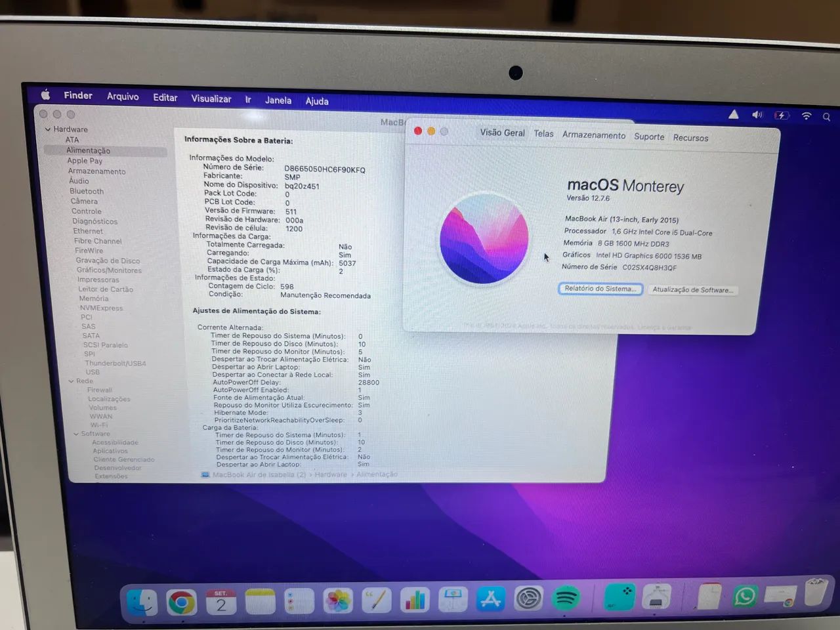Screen dimensions: 840x630
Task: Launch Spotify from the dock
Action: (x=566, y=599)
